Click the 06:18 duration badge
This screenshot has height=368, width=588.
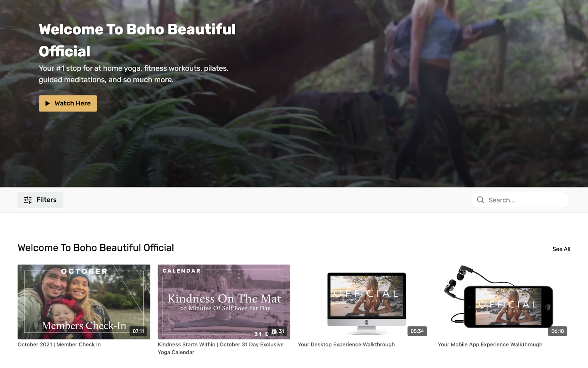tap(557, 331)
